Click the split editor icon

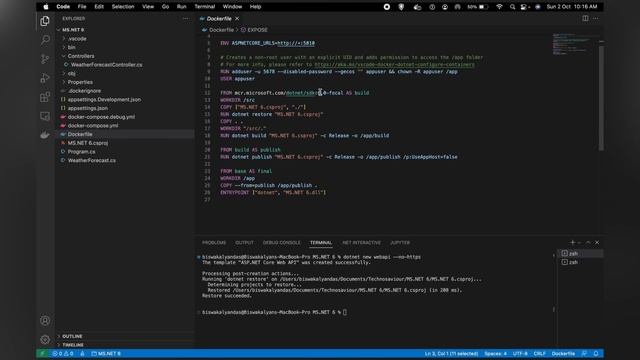pos(585,18)
